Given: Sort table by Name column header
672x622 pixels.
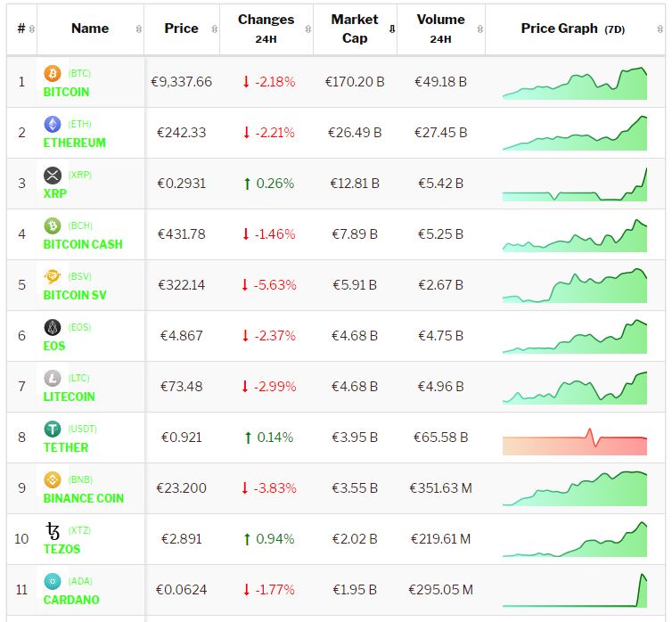Looking at the screenshot, I should [90, 29].
